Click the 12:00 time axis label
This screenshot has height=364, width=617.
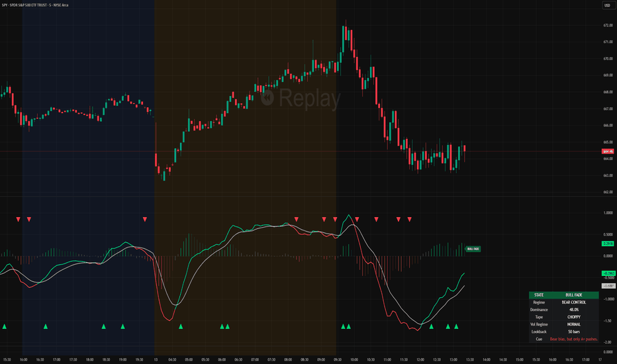[x=420, y=359]
